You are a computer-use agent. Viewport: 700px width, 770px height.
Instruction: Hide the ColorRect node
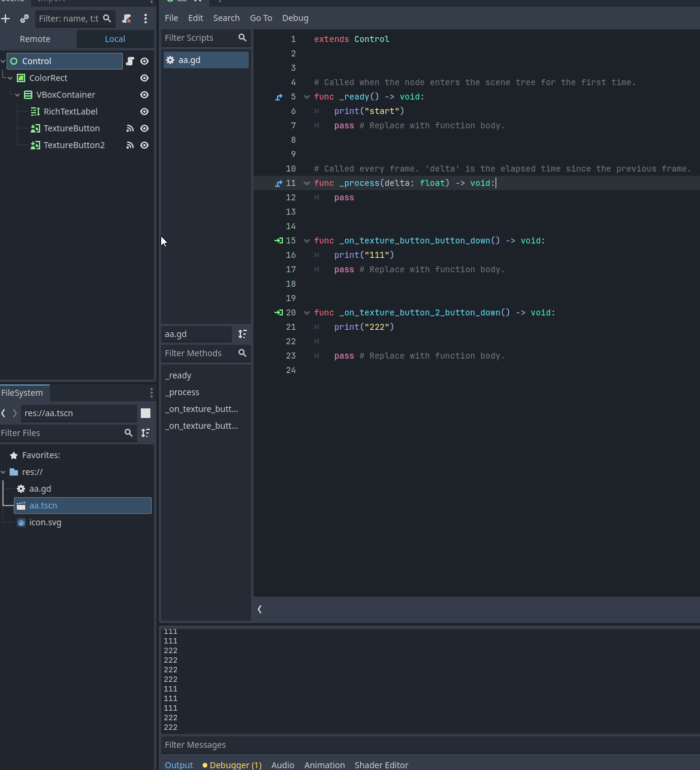pyautogui.click(x=144, y=78)
